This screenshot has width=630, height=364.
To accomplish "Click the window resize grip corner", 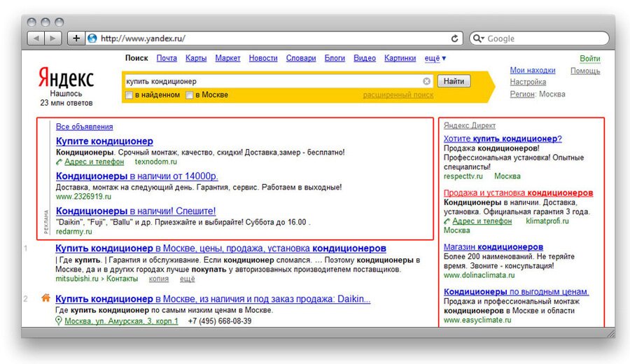I will point(610,333).
